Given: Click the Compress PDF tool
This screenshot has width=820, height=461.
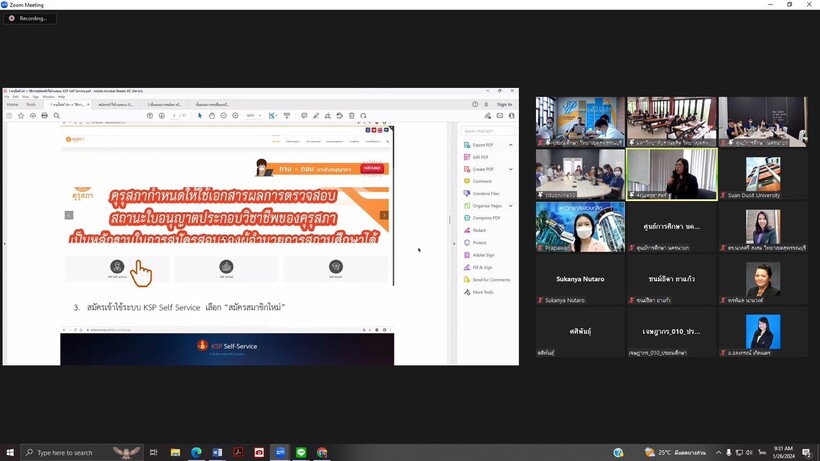Looking at the screenshot, I should pos(486,218).
